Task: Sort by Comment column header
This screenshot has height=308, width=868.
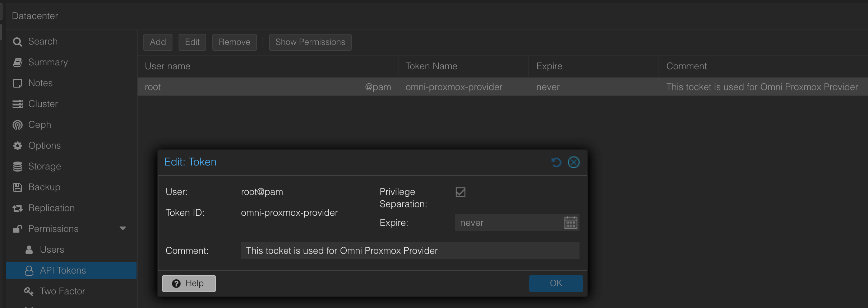Action: click(763, 66)
